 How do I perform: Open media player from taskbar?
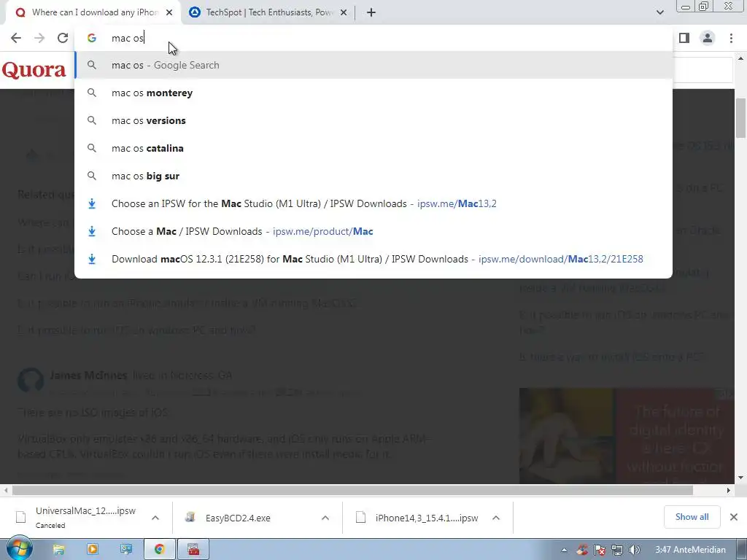pos(93,550)
